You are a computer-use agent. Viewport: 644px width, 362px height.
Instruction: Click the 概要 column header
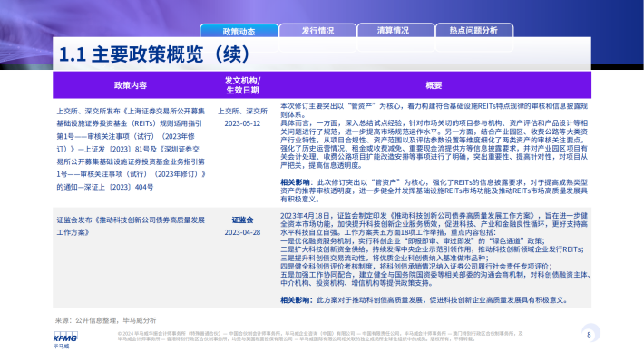pyautogui.click(x=434, y=85)
